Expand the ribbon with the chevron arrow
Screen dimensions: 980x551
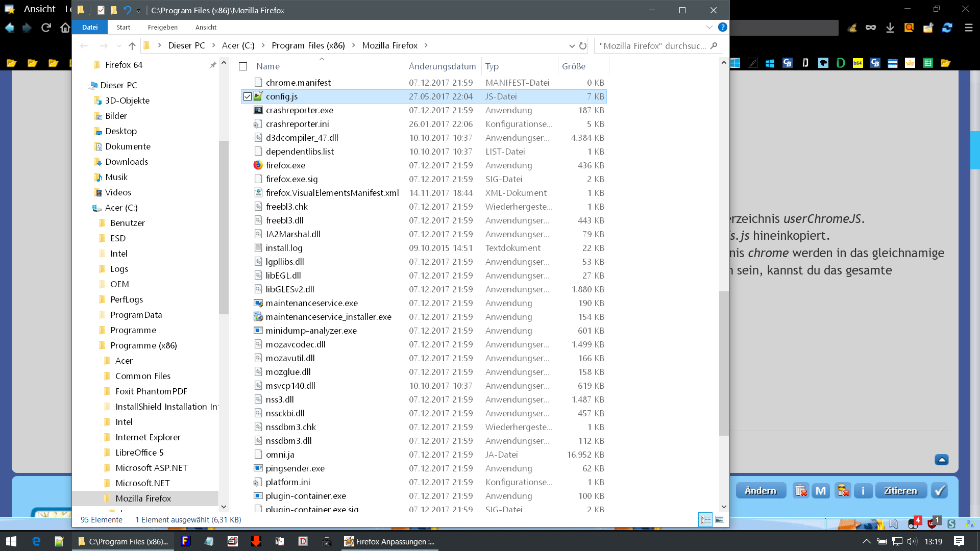709,27
